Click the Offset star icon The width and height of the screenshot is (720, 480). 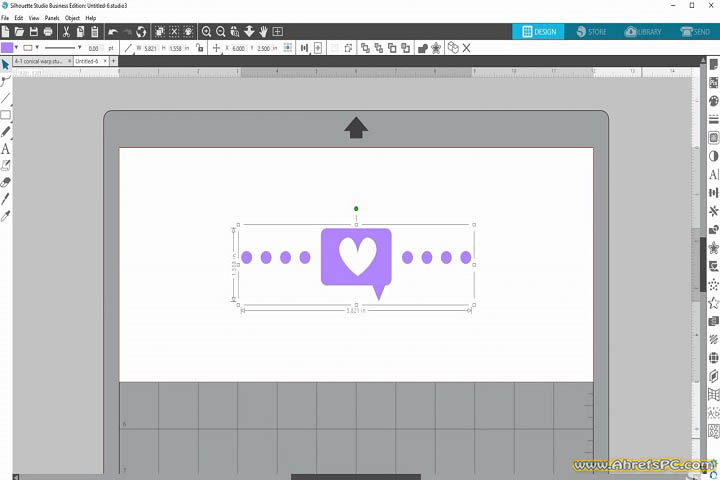click(x=436, y=48)
